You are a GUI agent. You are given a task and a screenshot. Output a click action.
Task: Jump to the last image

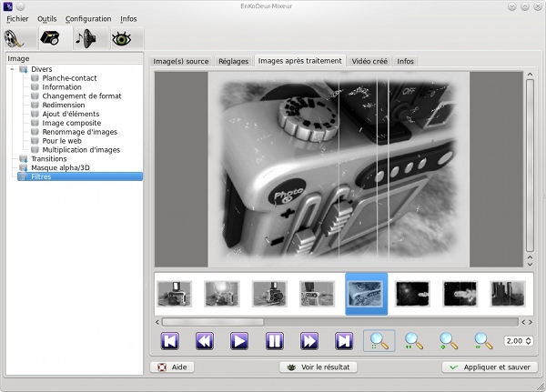pyautogui.click(x=344, y=341)
